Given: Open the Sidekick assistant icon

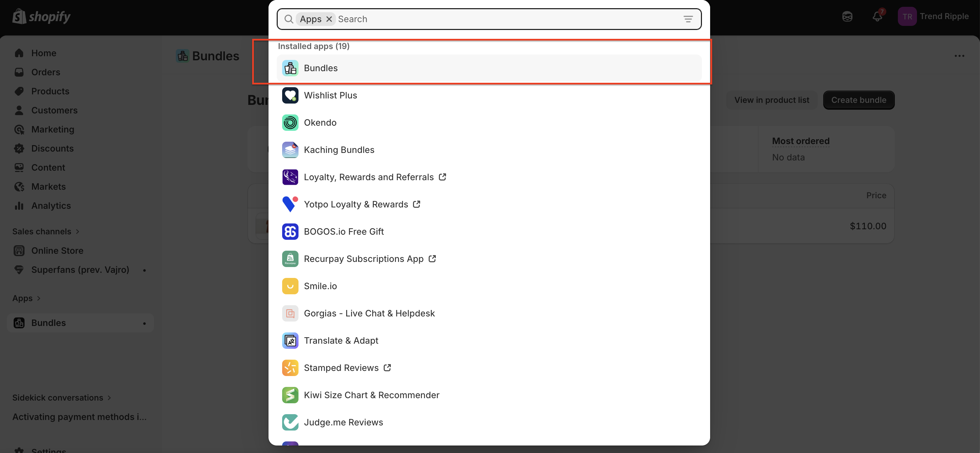Looking at the screenshot, I should (847, 16).
